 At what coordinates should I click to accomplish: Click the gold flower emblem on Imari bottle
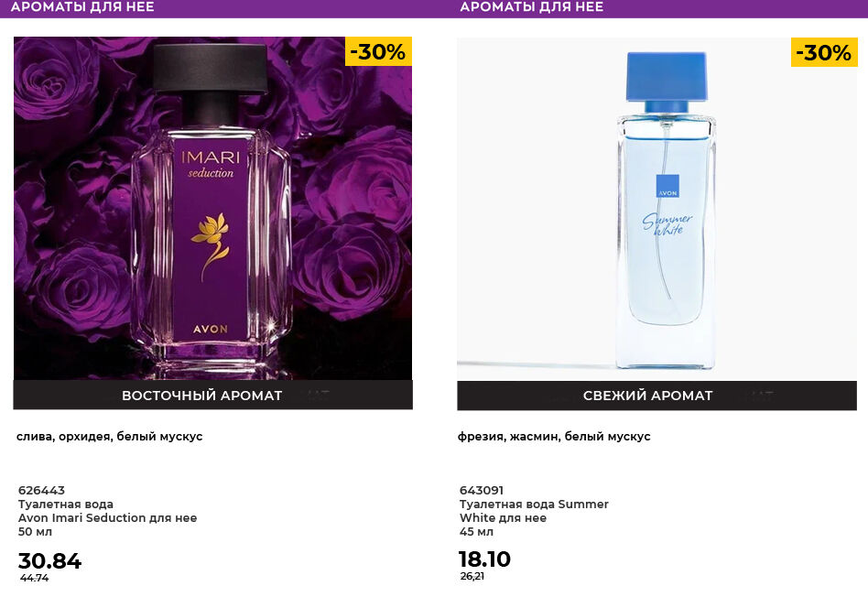click(x=210, y=238)
